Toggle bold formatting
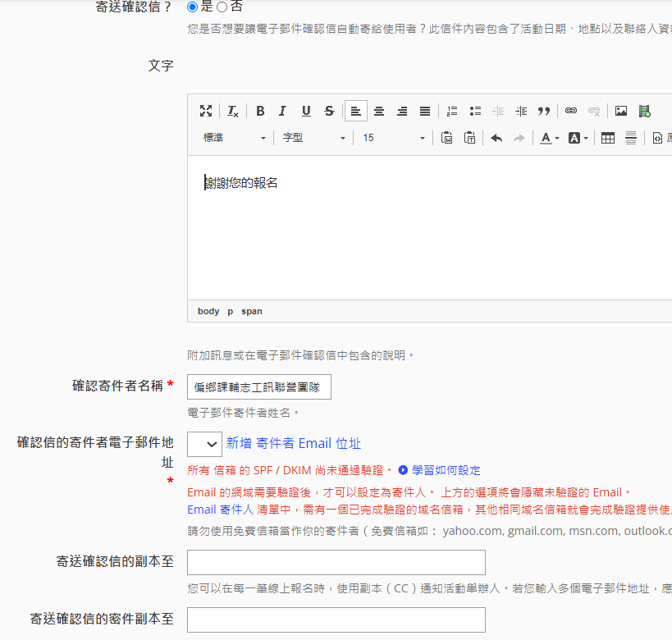This screenshot has height=640, width=672. pos(260,111)
